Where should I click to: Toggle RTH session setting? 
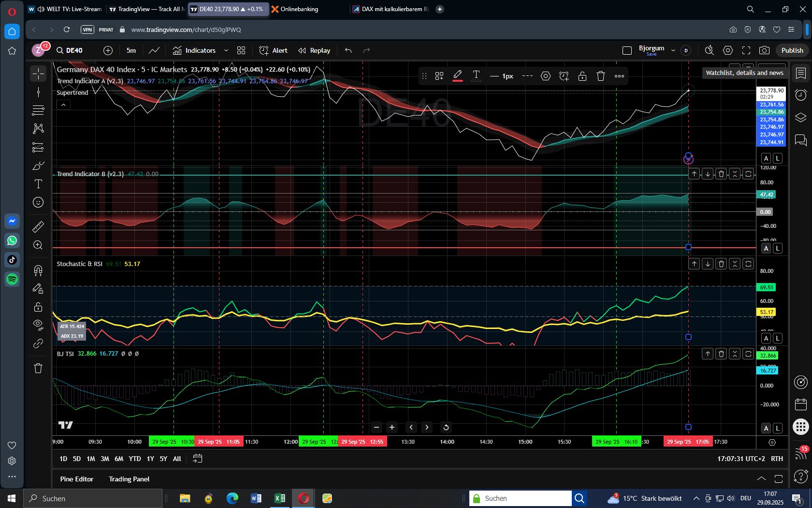(777, 459)
